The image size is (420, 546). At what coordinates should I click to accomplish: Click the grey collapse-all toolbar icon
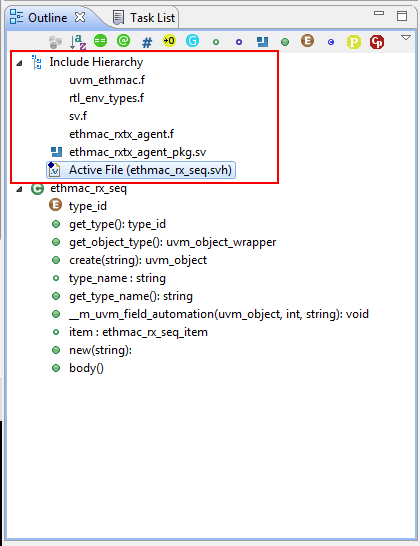click(55, 42)
